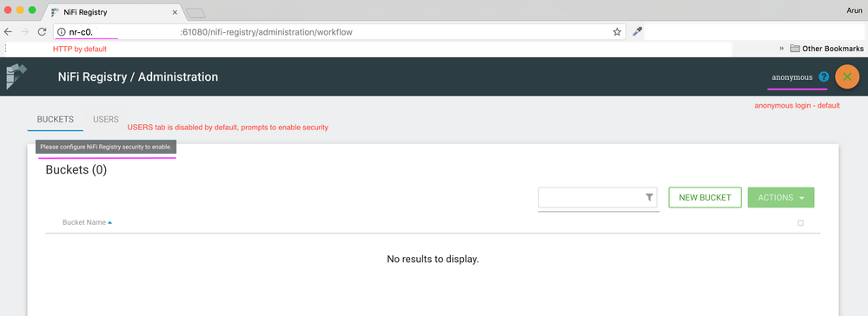Close administration with the orange X button
Viewport: 868px width, 316px height.
[x=847, y=77]
